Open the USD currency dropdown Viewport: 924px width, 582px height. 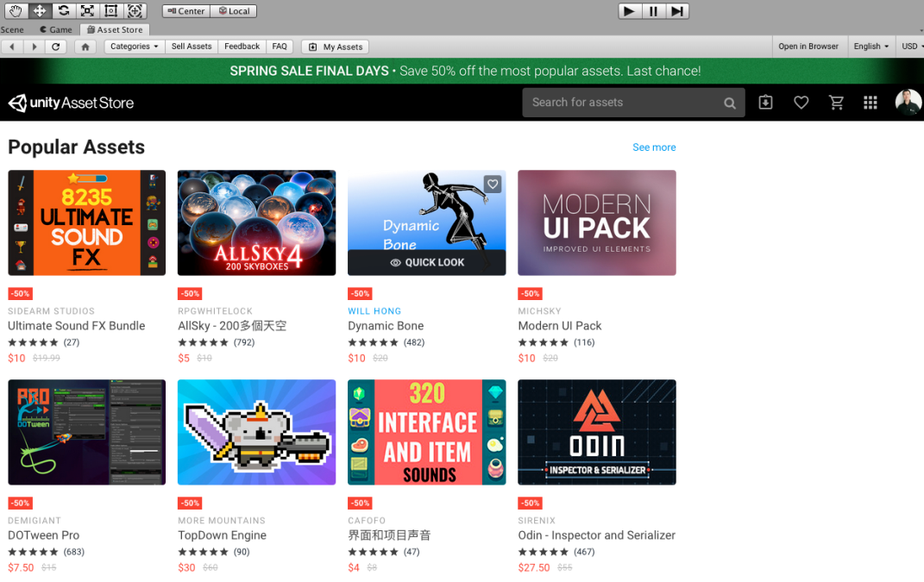[x=912, y=47]
